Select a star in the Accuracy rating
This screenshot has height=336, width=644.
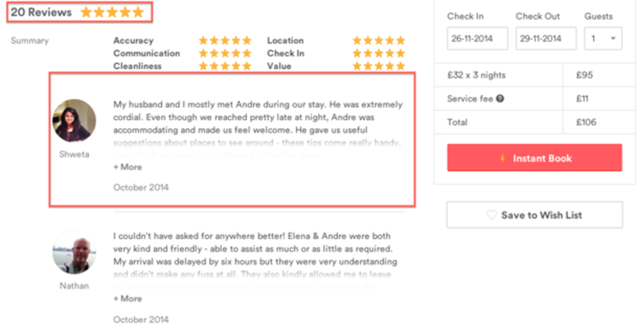(x=225, y=40)
